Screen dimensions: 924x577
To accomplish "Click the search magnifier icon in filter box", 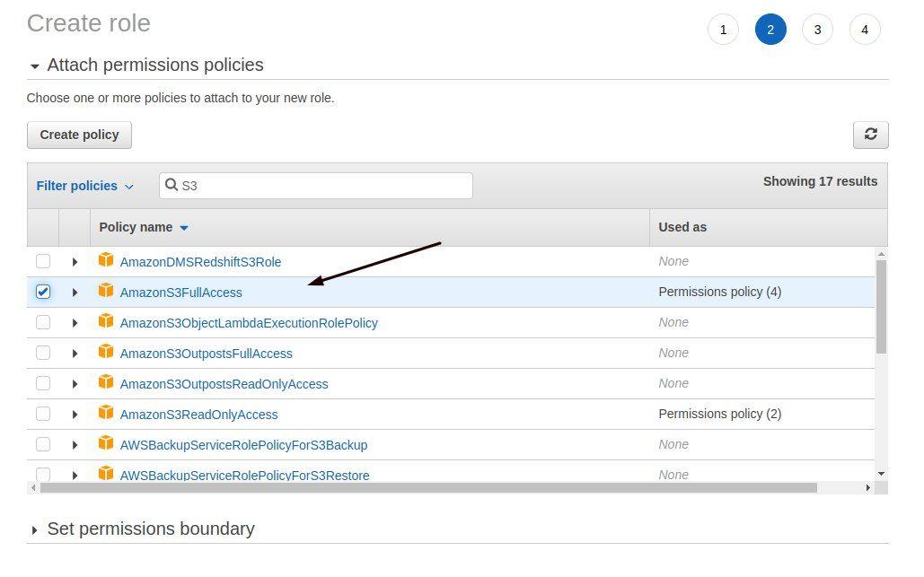I will [171, 185].
